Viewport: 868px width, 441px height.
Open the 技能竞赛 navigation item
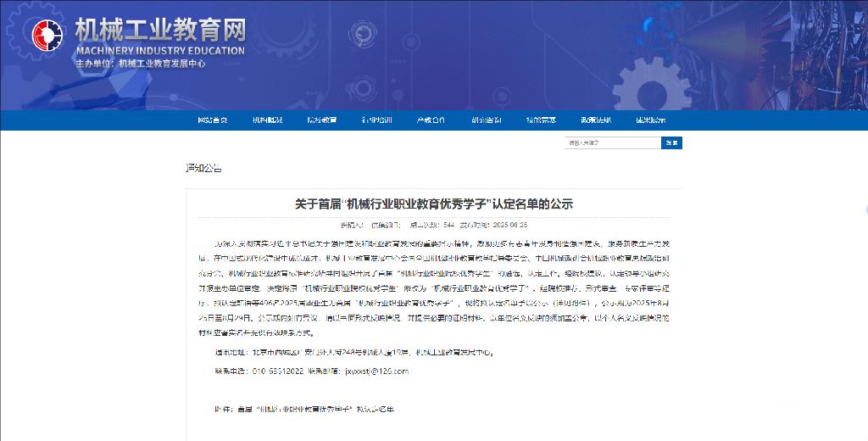click(x=541, y=120)
